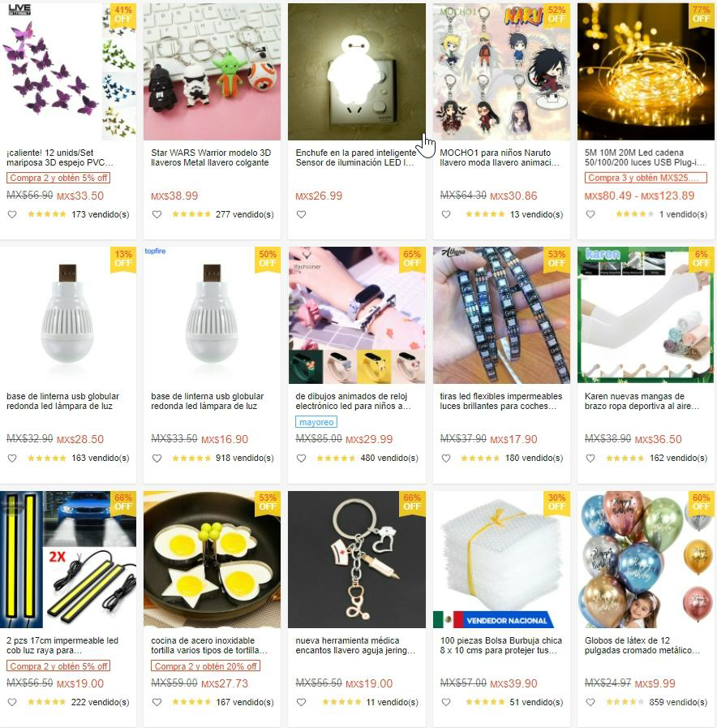Favorite the Globos de látex balloons

click(x=590, y=703)
